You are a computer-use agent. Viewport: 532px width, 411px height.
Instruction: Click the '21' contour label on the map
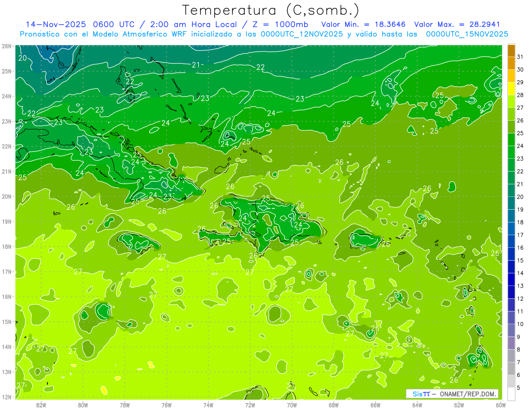click(x=196, y=65)
